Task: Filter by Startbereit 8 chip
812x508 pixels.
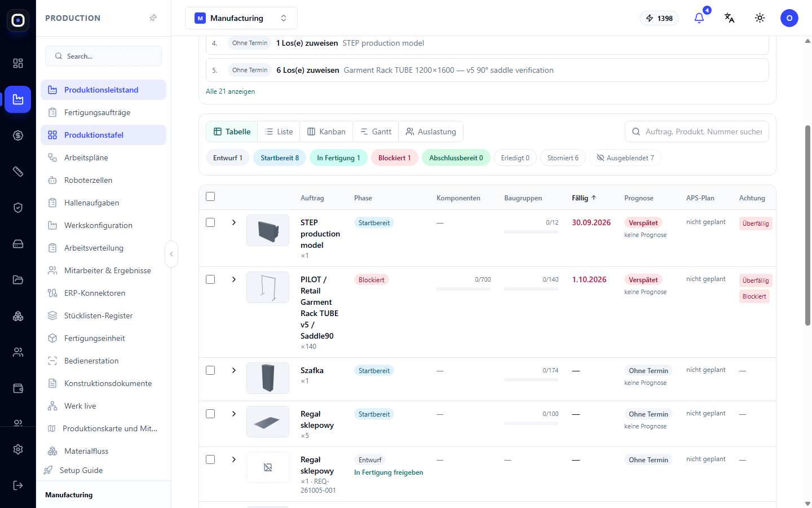Action: tap(280, 158)
